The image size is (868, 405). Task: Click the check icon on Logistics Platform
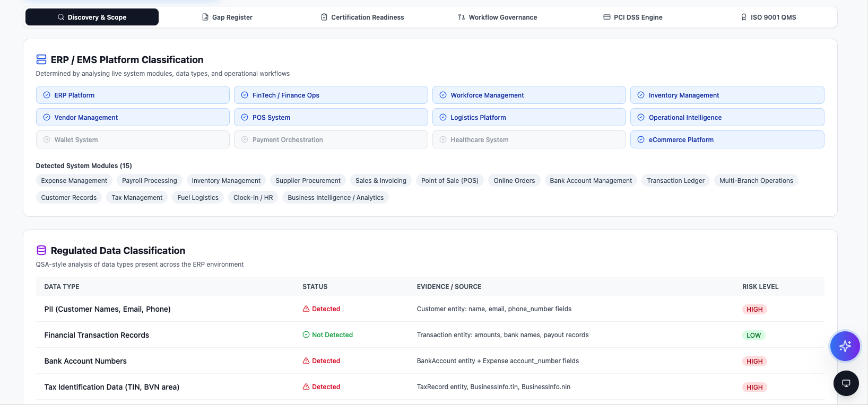coord(443,117)
